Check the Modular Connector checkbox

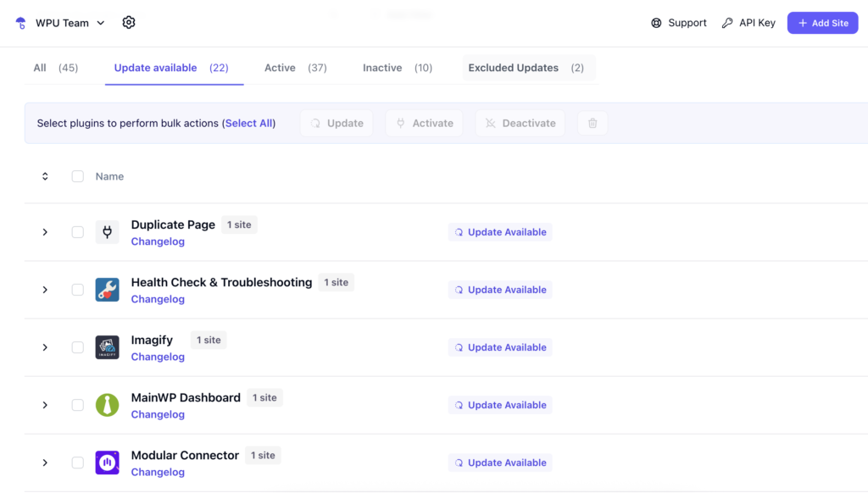[x=77, y=463]
